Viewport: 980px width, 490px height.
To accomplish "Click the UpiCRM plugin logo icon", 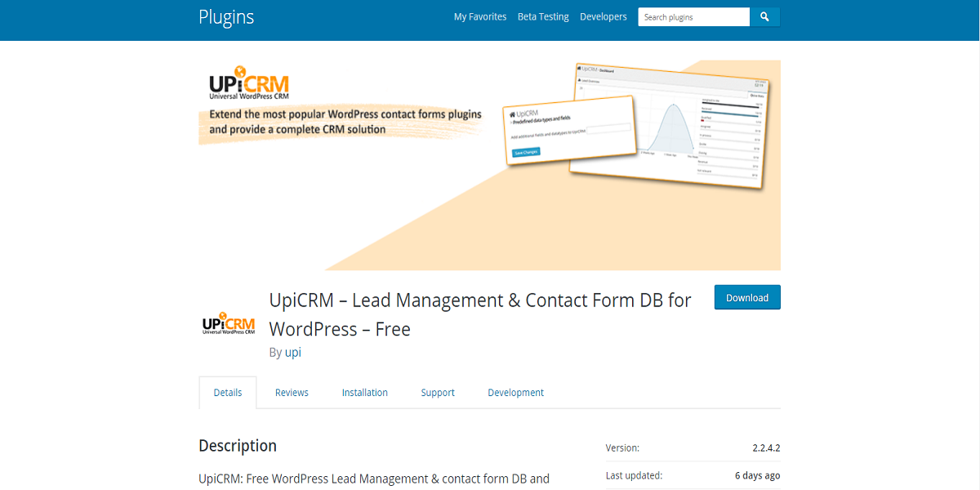I will [x=229, y=323].
